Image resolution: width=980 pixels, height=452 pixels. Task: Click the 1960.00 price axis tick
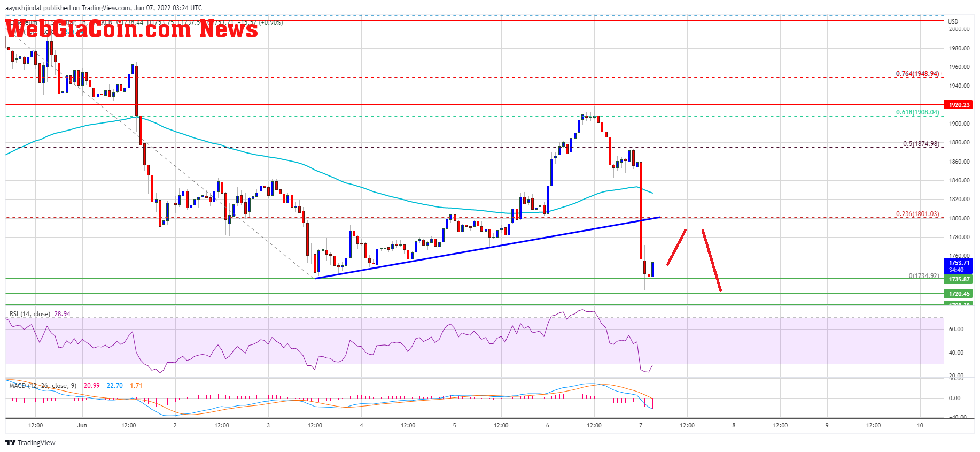tap(959, 67)
